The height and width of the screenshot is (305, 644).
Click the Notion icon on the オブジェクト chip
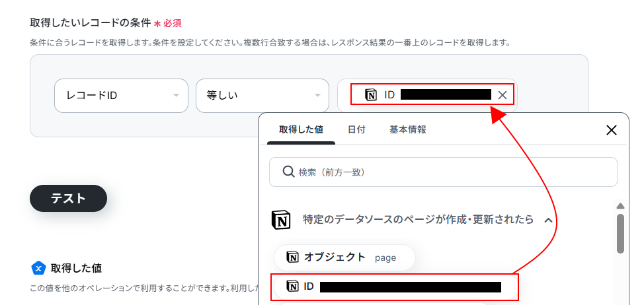point(292,257)
